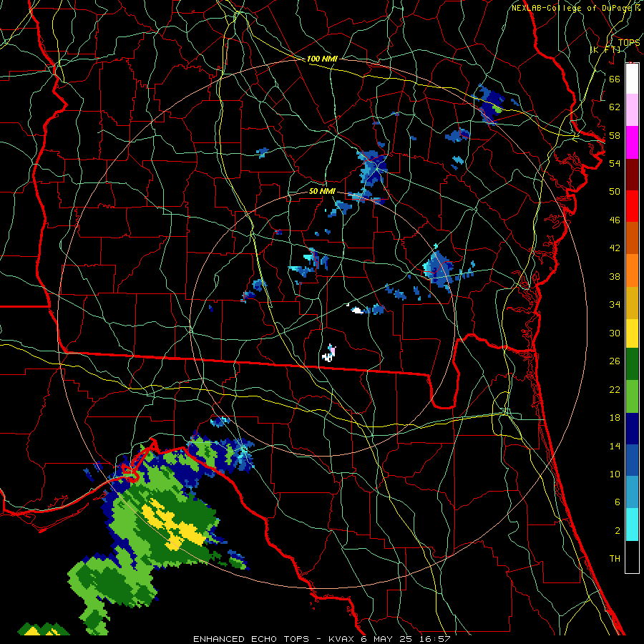The height and width of the screenshot is (644, 644).
Task: Click the yellow echo core in the green storm
Action: [x=175, y=526]
